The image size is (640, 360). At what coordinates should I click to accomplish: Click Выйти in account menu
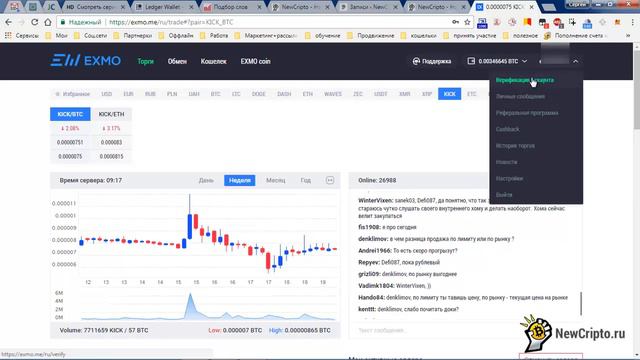coord(504,195)
